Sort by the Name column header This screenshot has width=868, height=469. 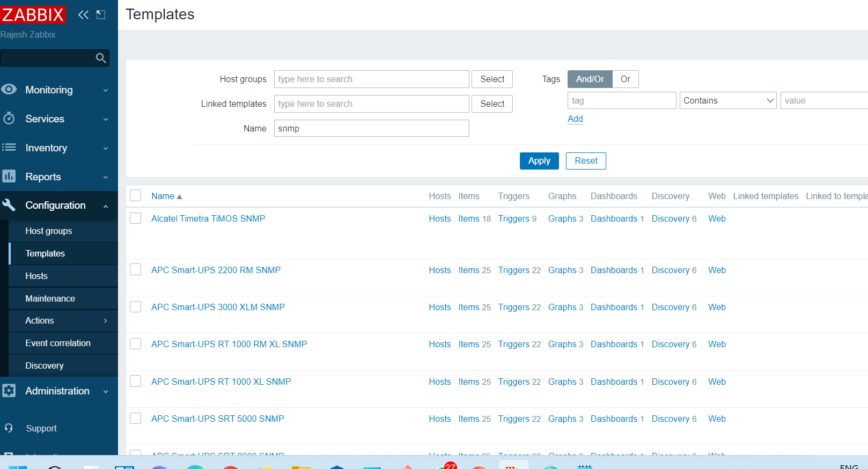(x=163, y=196)
